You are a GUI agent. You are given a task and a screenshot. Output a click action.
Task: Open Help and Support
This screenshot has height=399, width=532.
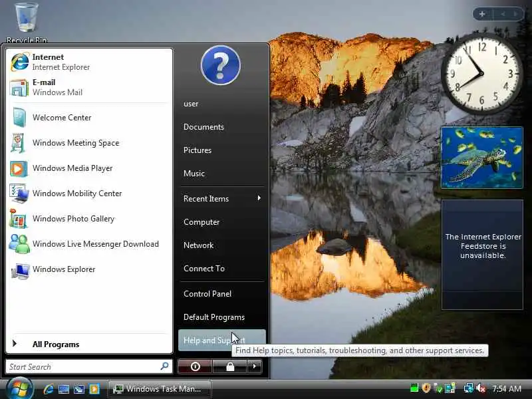[221, 340]
